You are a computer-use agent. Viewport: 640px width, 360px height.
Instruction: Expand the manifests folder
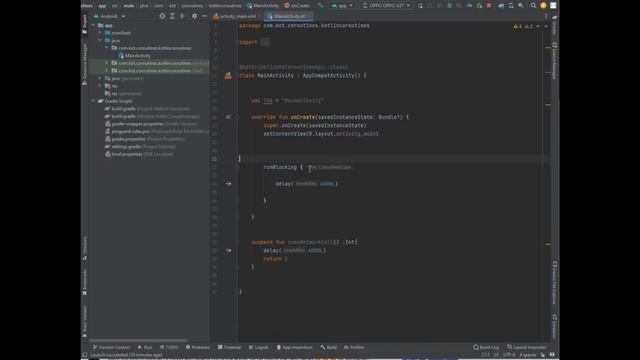tap(100, 33)
